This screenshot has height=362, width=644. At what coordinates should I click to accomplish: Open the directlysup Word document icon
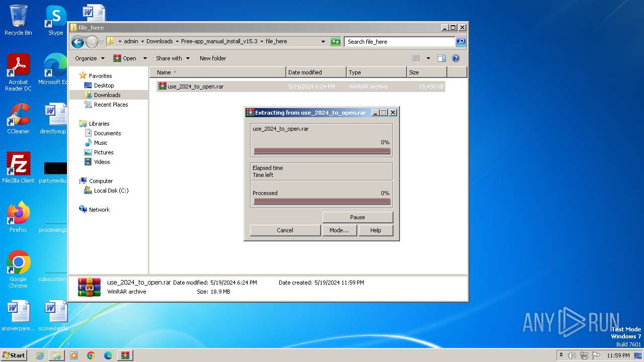(x=54, y=119)
